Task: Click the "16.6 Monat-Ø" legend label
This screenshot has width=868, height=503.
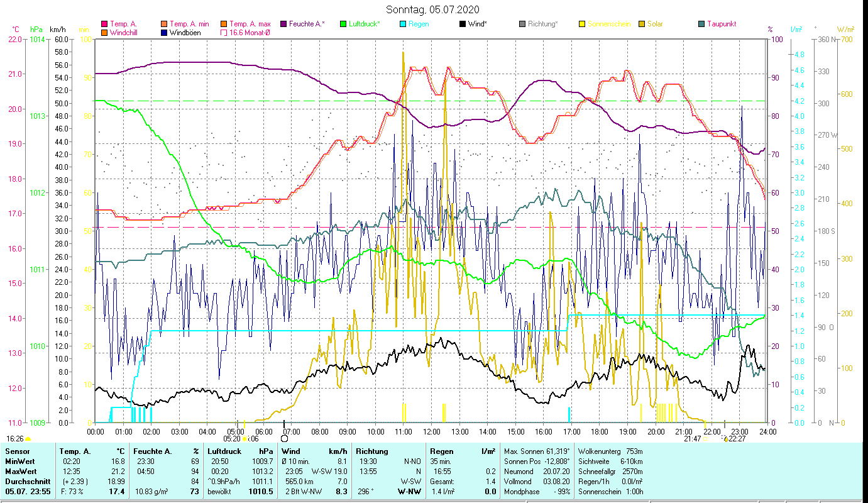Action: [250, 33]
